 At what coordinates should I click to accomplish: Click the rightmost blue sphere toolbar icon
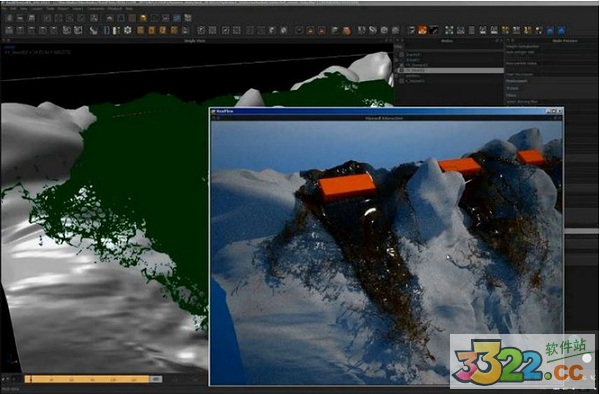click(561, 30)
